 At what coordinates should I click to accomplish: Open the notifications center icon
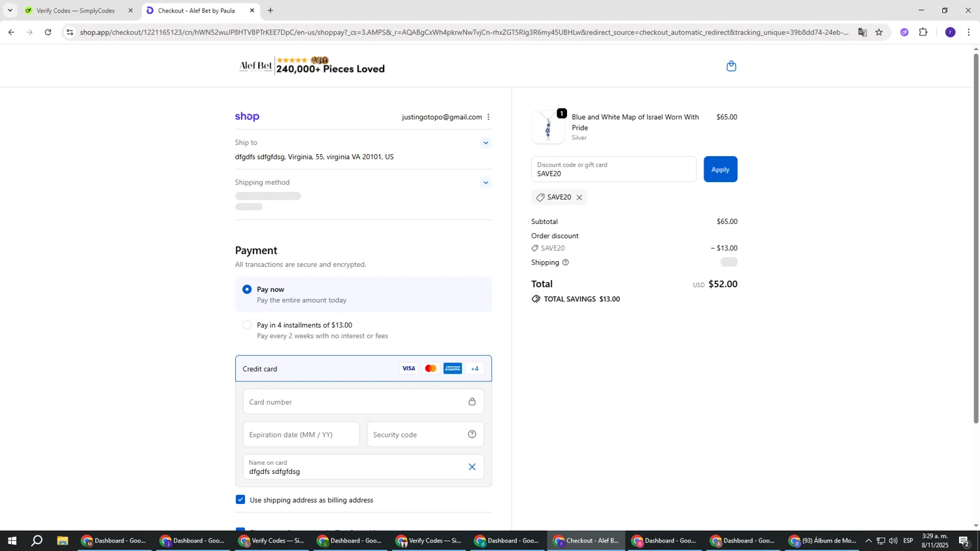pos(964,541)
